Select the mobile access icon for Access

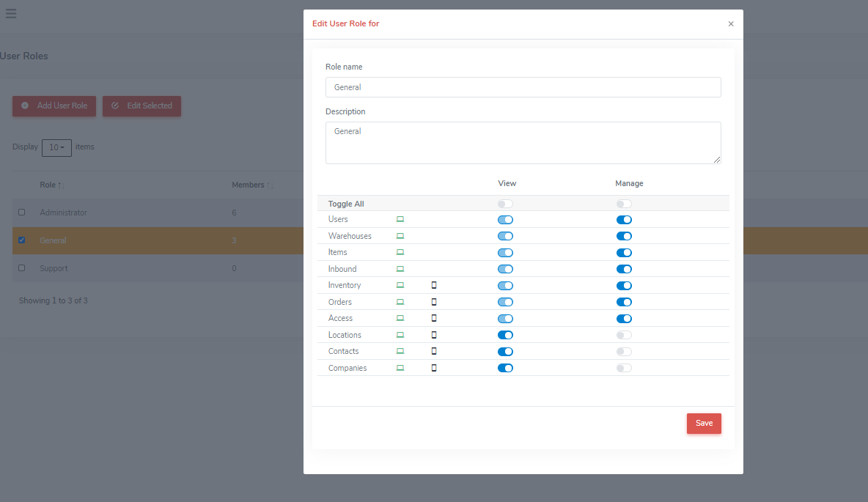tap(434, 318)
